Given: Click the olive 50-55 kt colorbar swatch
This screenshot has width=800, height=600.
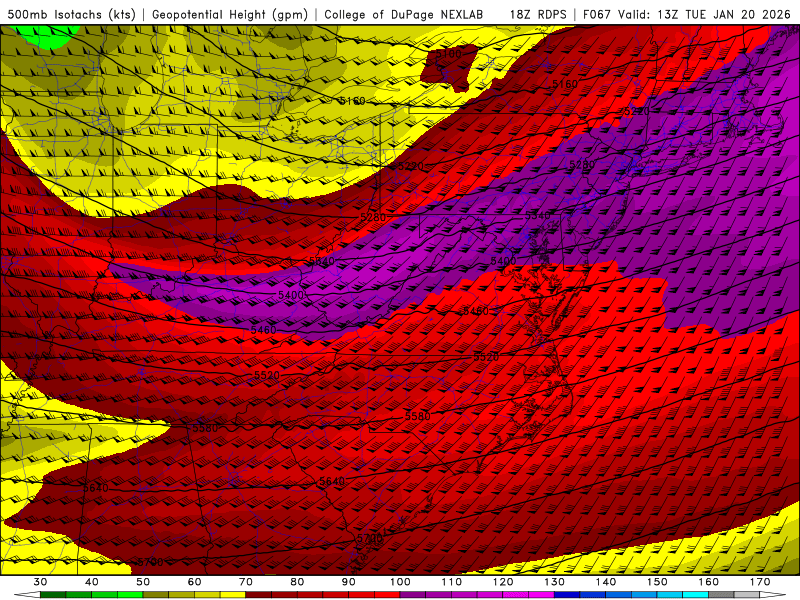Looking at the screenshot, I should click(156, 595).
